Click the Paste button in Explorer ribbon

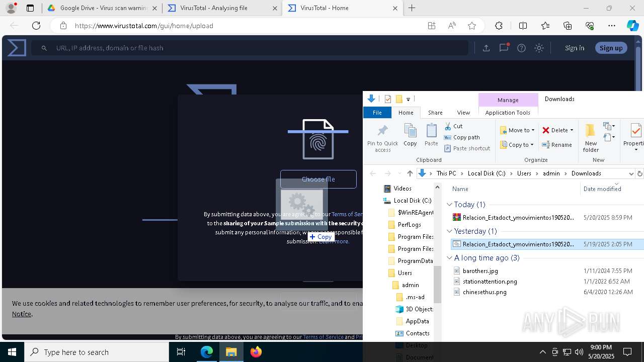[431, 135]
